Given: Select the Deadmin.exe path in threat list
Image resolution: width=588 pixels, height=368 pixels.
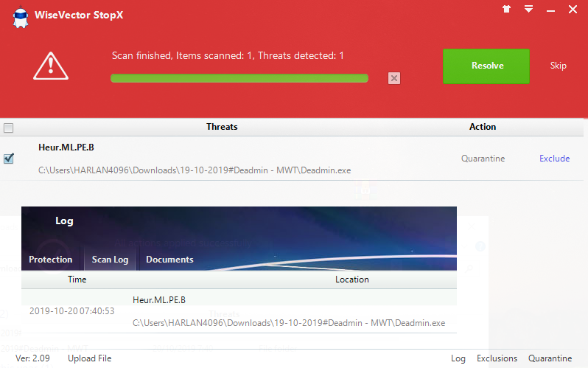Looking at the screenshot, I should click(195, 170).
